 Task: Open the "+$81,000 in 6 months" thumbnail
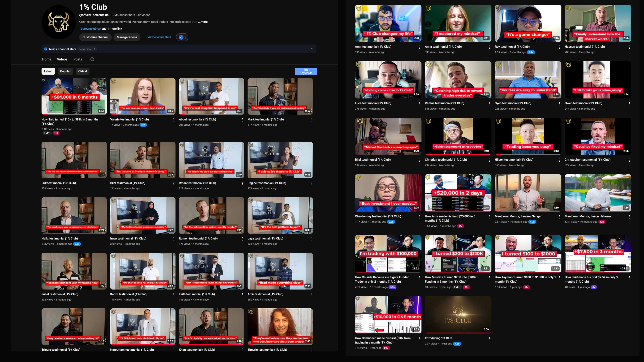coord(74,97)
